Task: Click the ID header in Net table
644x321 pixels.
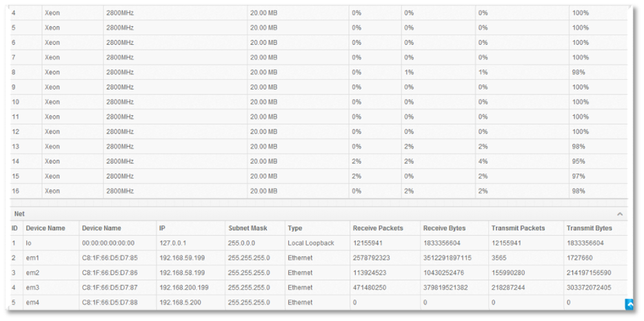Action: tap(14, 228)
